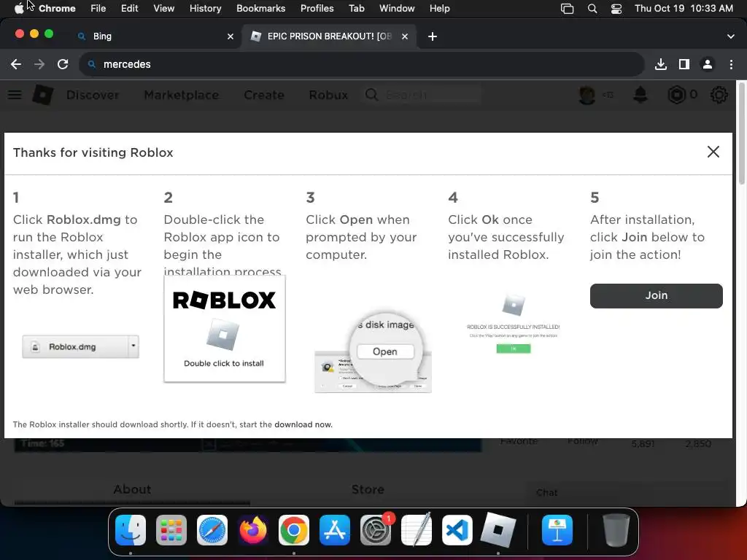Open Keynote from the dock
This screenshot has height=560, width=747.
[x=557, y=530]
